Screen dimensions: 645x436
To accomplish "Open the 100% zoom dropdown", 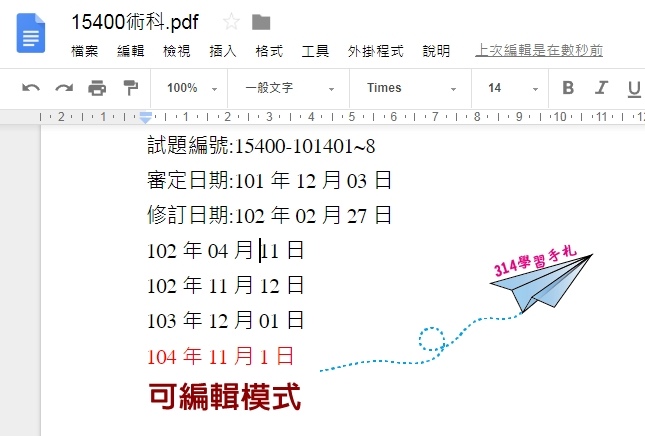I will tap(192, 88).
